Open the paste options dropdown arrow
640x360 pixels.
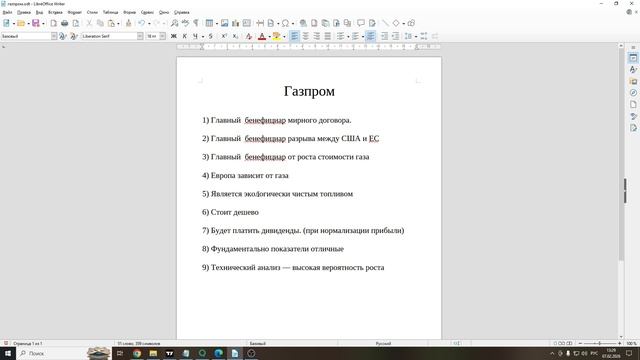tap(118, 24)
